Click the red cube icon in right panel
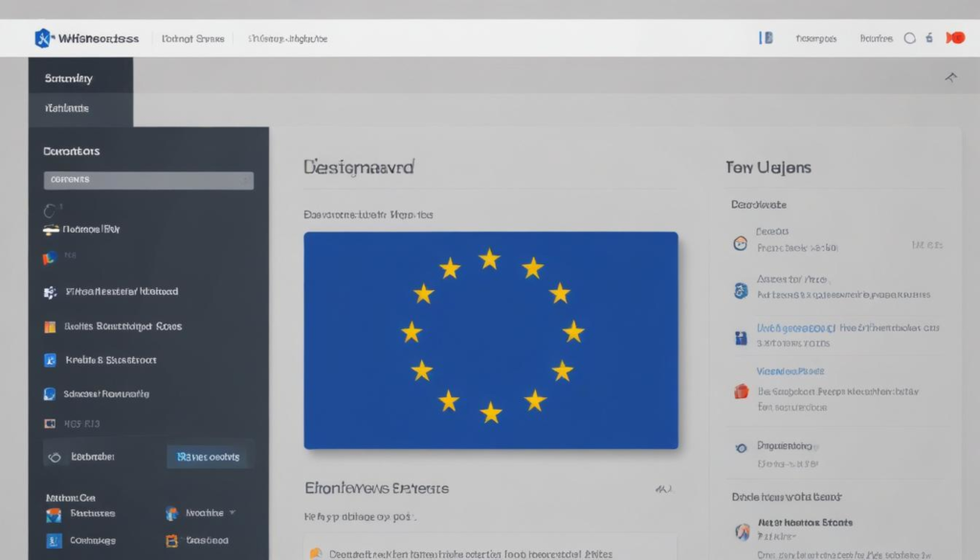This screenshot has width=980, height=560. 742,392
